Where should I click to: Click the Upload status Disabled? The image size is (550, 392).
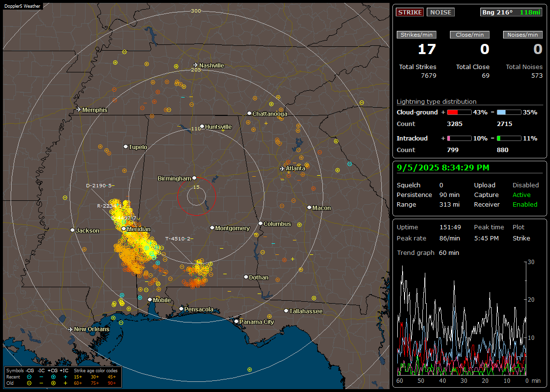tap(525, 185)
